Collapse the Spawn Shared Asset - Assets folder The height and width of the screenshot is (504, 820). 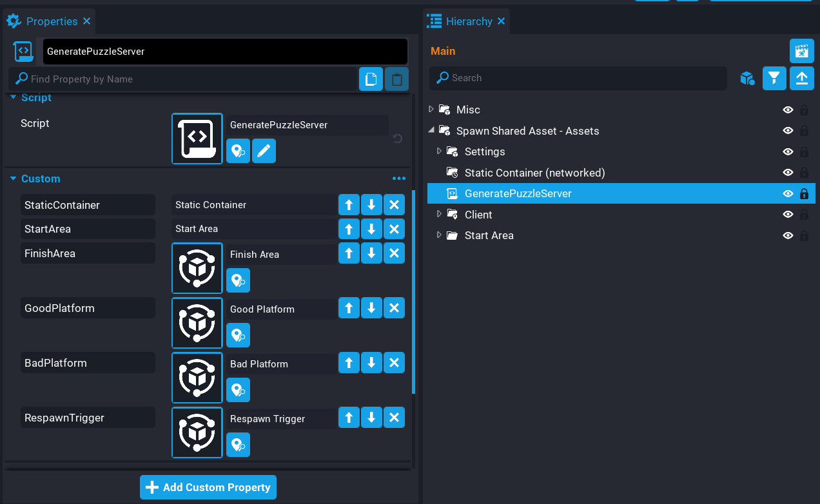click(x=431, y=131)
